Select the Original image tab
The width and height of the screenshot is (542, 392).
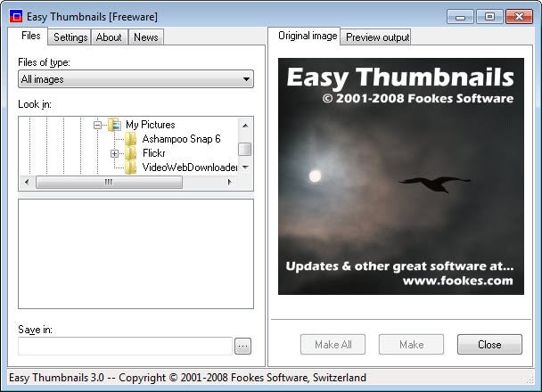click(308, 36)
